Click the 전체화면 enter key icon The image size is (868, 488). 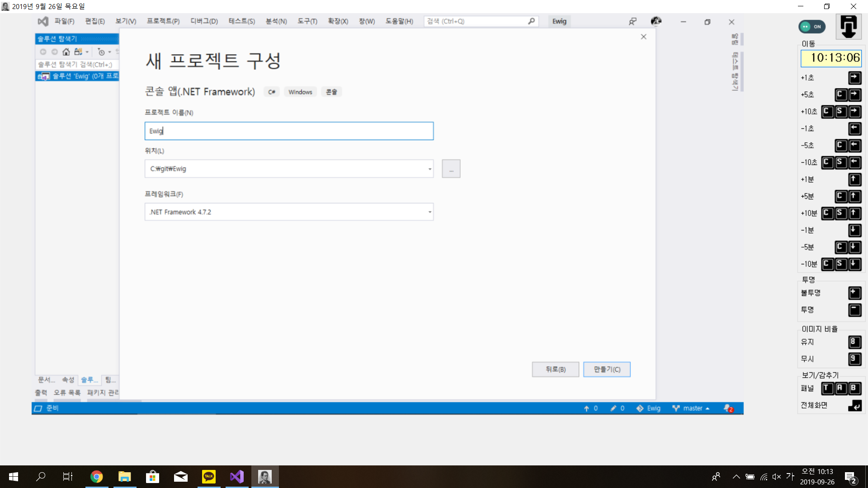[x=854, y=405]
